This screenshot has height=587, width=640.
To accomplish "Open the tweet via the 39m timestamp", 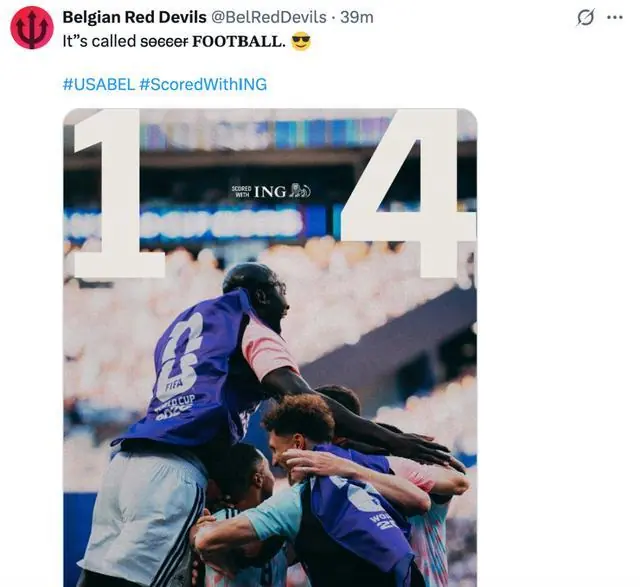I will pos(357,17).
